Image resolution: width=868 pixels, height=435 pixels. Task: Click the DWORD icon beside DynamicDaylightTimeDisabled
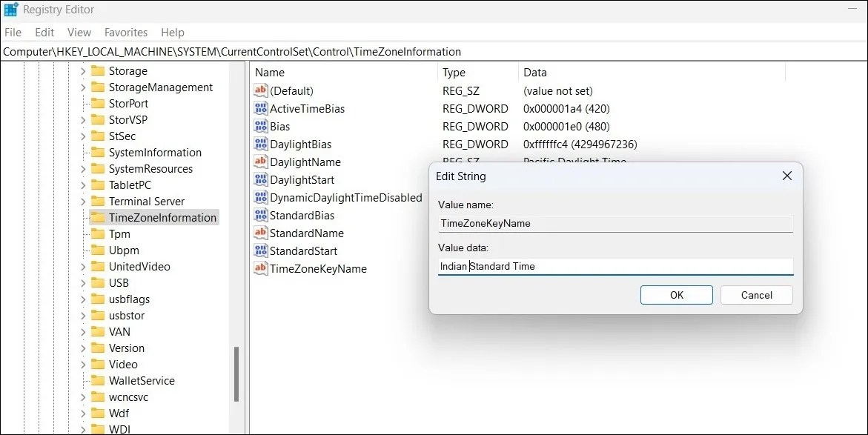259,197
